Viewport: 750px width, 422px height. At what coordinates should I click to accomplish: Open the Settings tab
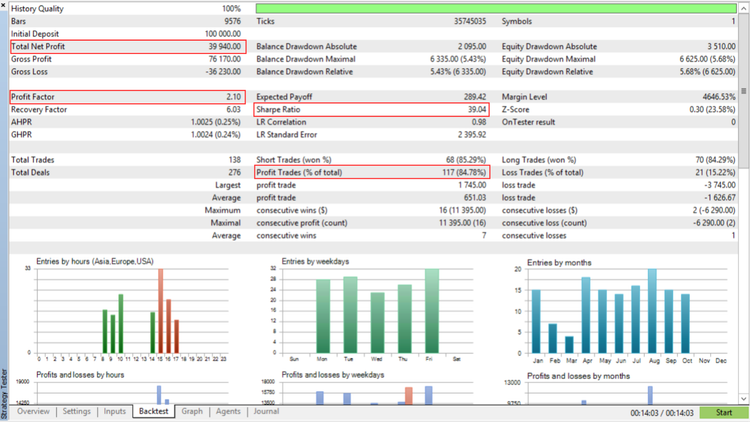pos(77,411)
